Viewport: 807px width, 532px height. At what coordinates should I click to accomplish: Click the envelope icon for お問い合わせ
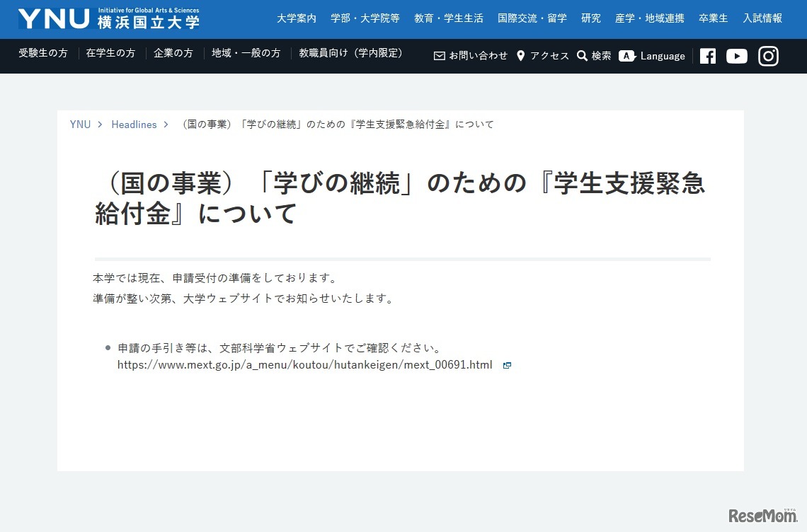tap(441, 55)
